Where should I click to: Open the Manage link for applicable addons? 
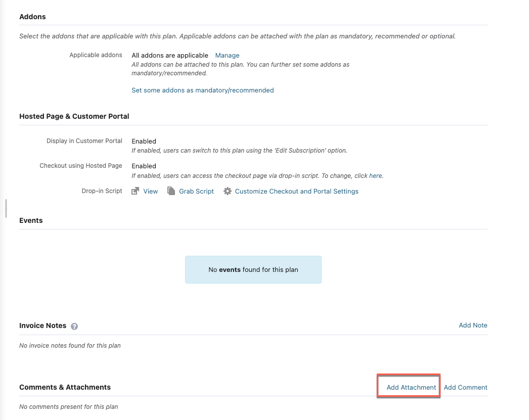pyautogui.click(x=227, y=56)
